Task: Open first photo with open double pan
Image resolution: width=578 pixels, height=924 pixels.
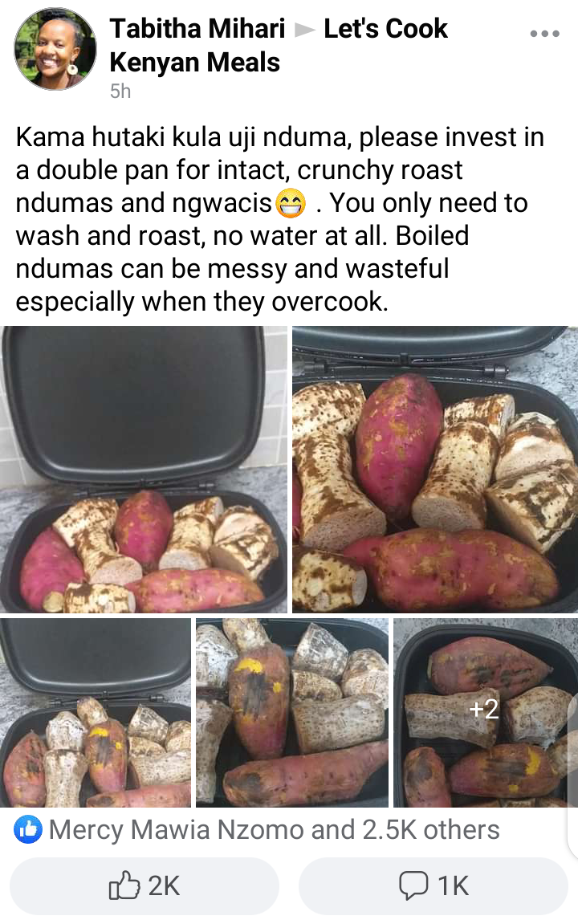Action: pos(144,469)
